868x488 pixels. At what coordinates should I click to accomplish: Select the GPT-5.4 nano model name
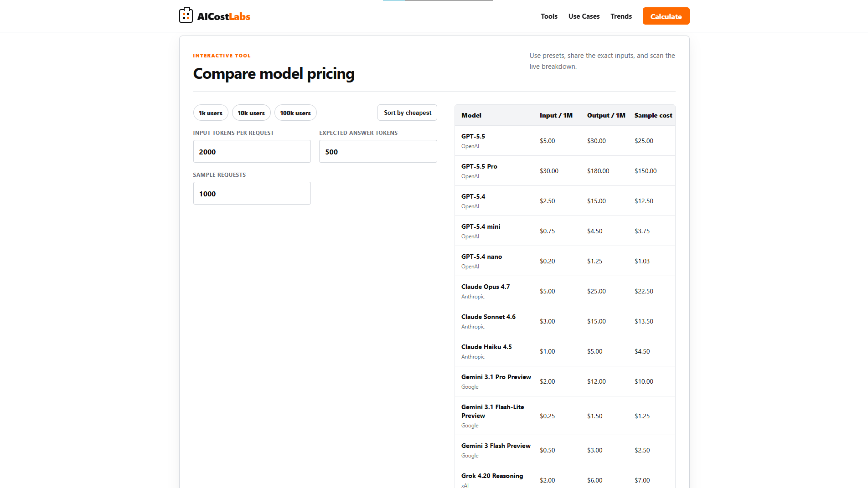click(481, 257)
